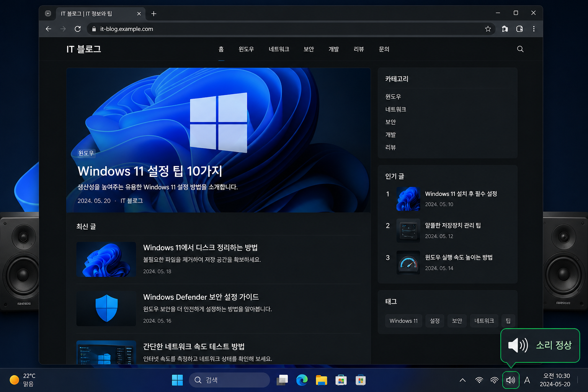Open a new browser tab
The height and width of the screenshot is (392, 588).
[154, 14]
